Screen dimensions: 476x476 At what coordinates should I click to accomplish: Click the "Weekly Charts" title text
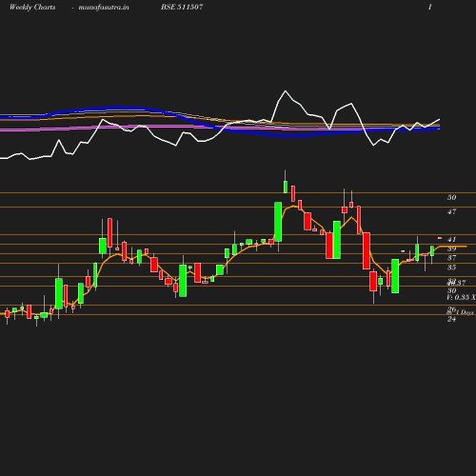[x=32, y=7]
